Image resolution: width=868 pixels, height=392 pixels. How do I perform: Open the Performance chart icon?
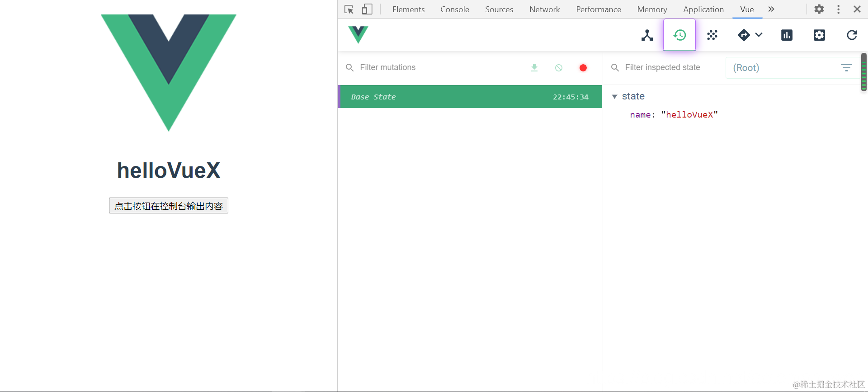pyautogui.click(x=787, y=35)
